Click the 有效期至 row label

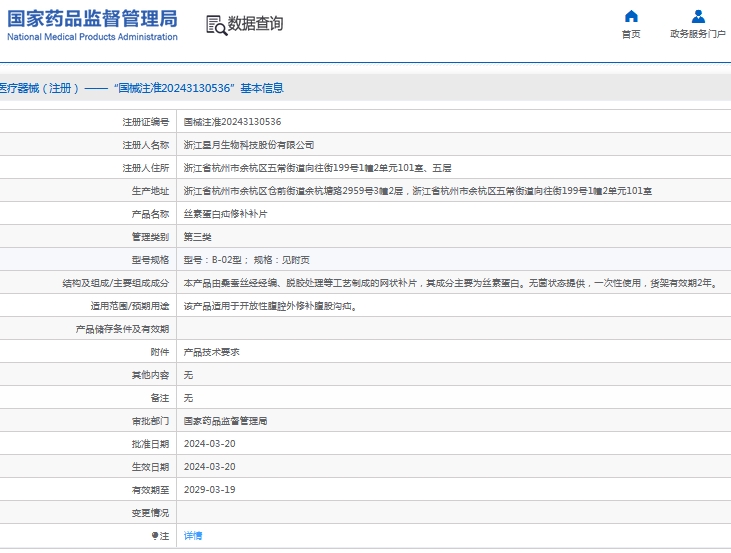(150, 490)
